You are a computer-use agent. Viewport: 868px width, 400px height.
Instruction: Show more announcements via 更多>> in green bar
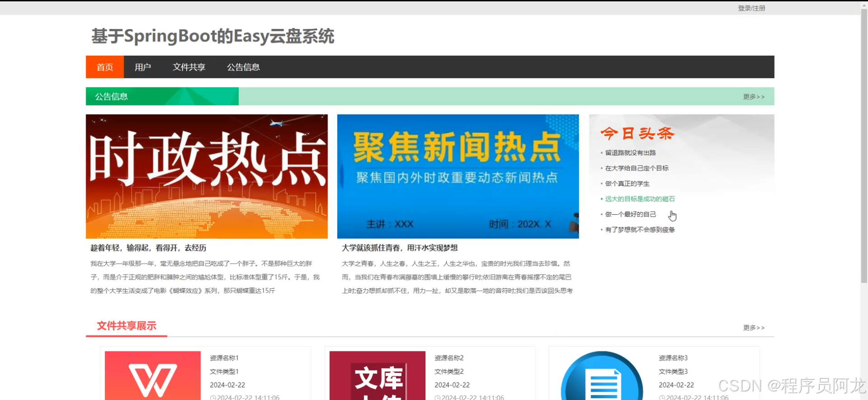tap(754, 97)
